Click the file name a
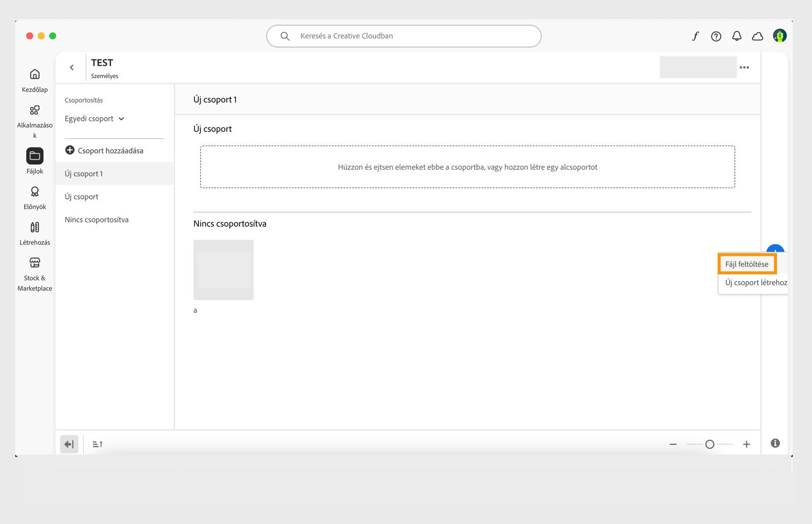The image size is (812, 524). tap(195, 310)
